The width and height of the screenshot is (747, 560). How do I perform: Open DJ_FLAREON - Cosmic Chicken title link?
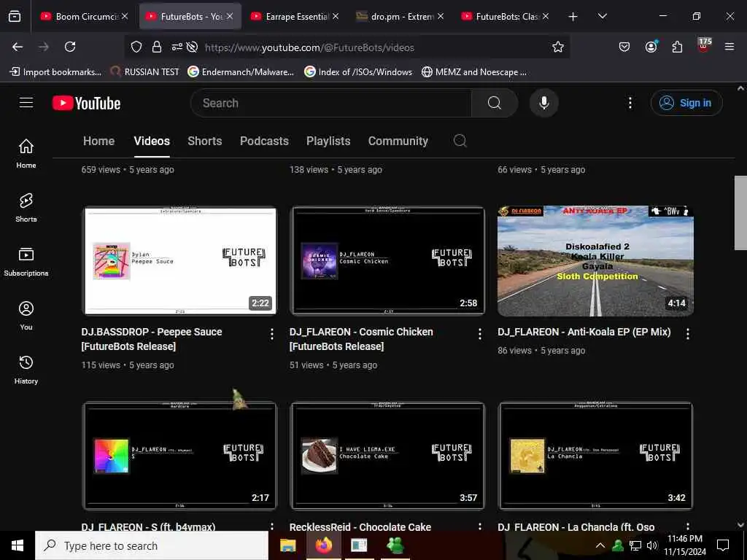tap(361, 339)
